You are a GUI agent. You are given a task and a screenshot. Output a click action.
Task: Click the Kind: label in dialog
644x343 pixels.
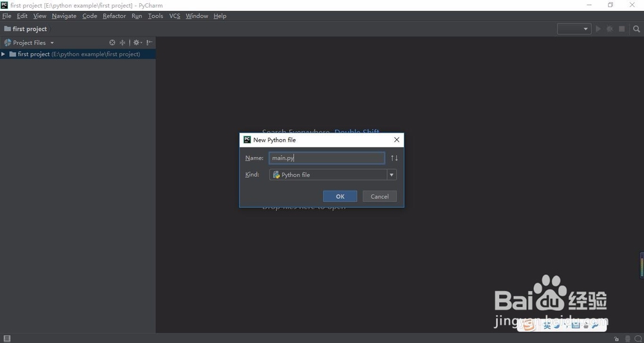pyautogui.click(x=252, y=174)
